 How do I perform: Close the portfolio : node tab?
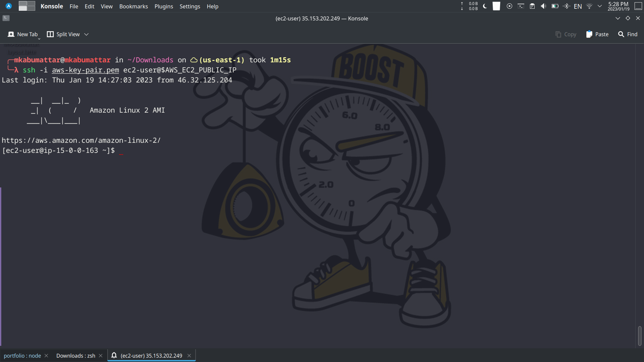(x=46, y=356)
